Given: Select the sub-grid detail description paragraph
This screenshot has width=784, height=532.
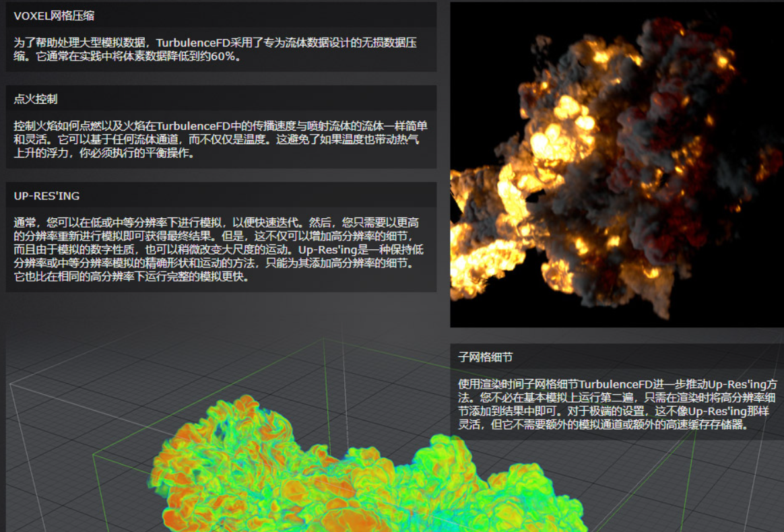Looking at the screenshot, I should click(x=618, y=405).
